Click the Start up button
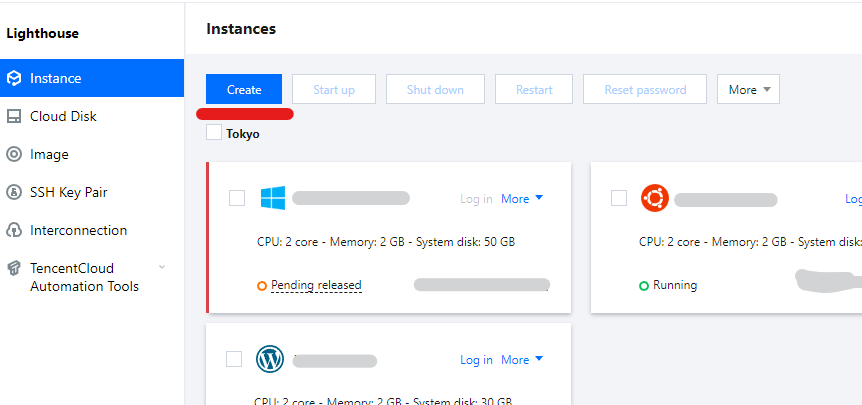Image resolution: width=862 pixels, height=405 pixels. pos(334,90)
